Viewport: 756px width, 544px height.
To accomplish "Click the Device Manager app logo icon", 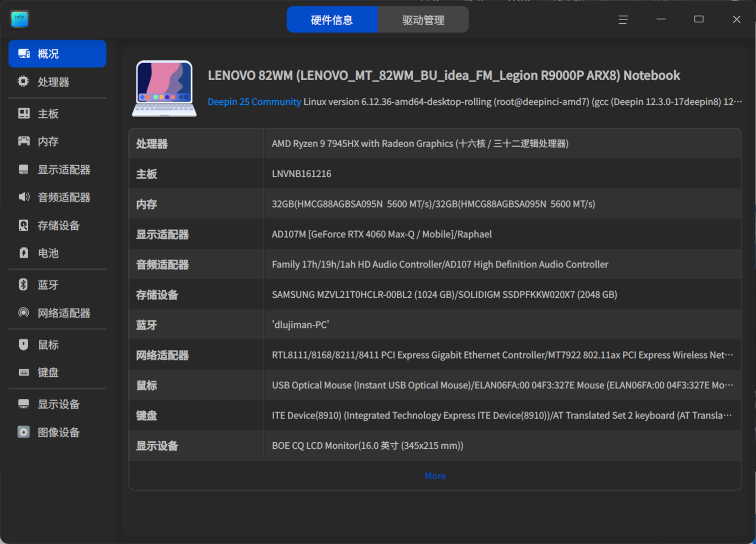I will [20, 19].
